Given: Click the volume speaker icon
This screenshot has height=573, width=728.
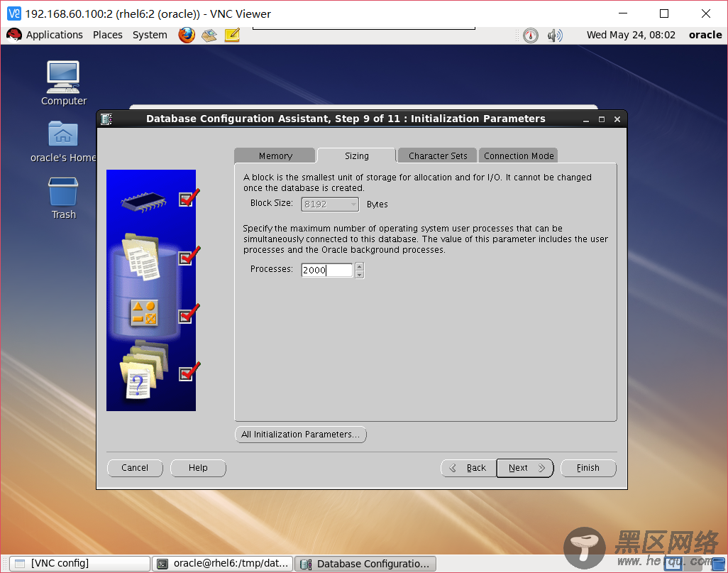Looking at the screenshot, I should point(555,36).
